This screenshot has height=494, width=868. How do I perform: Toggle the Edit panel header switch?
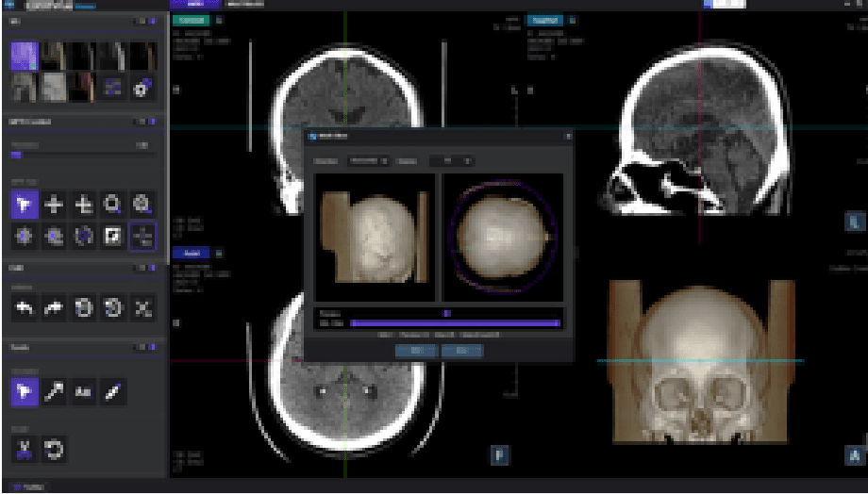point(151,268)
